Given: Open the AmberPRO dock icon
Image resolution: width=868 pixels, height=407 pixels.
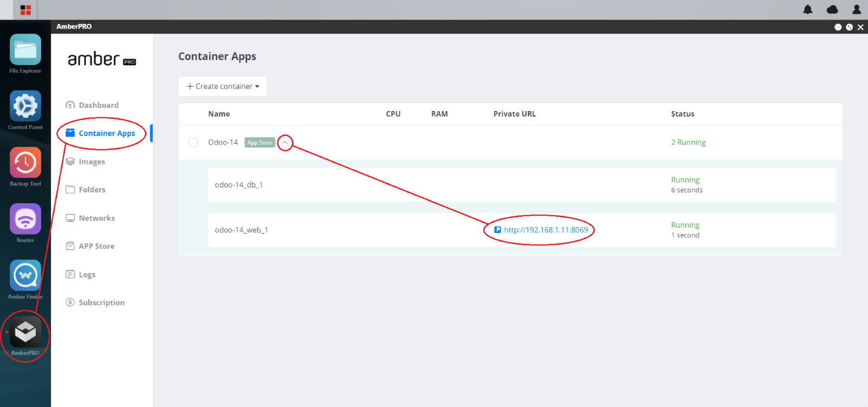Looking at the screenshot, I should (x=25, y=332).
